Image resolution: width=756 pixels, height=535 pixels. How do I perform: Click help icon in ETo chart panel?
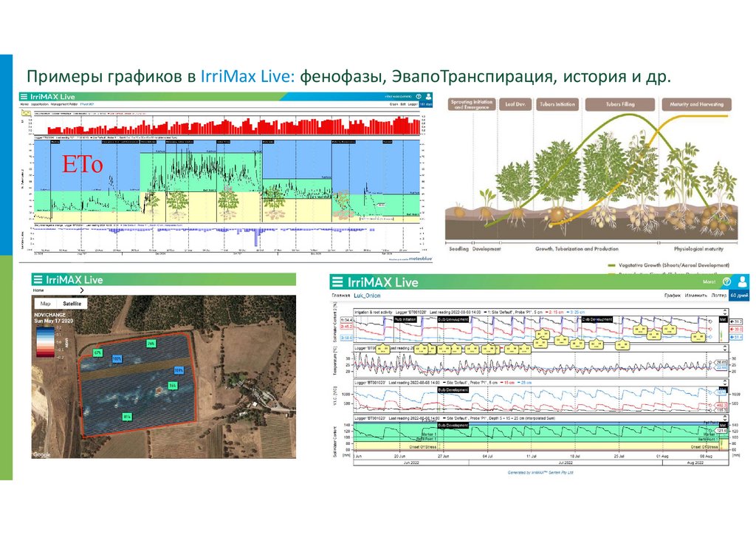coord(419,97)
